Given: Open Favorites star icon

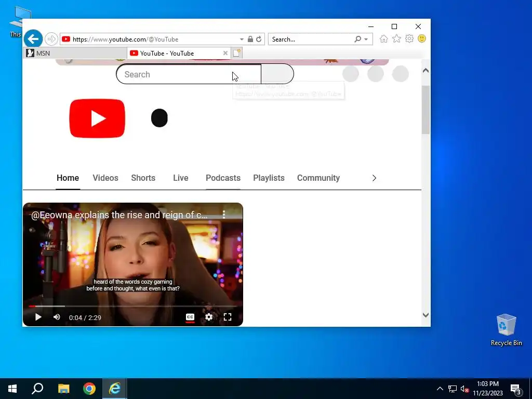Looking at the screenshot, I should (396, 38).
